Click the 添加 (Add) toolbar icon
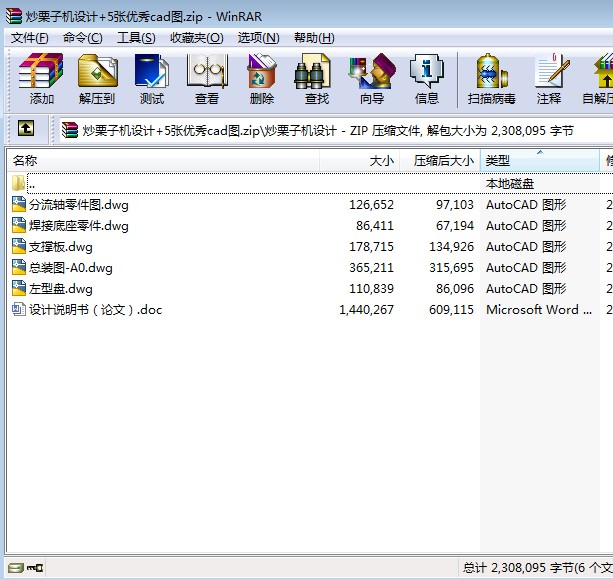 click(x=41, y=71)
